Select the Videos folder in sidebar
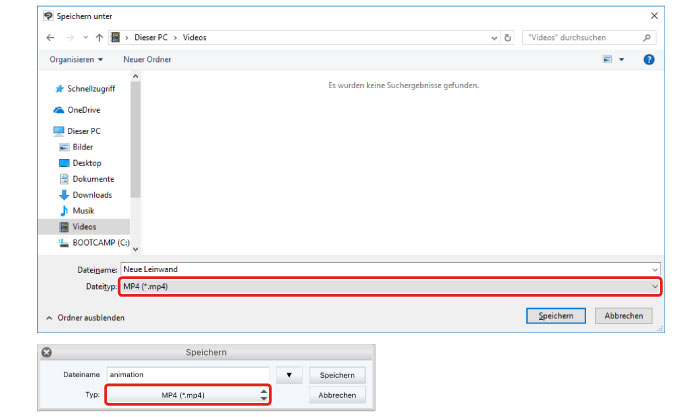The width and height of the screenshot is (697, 417). click(84, 227)
